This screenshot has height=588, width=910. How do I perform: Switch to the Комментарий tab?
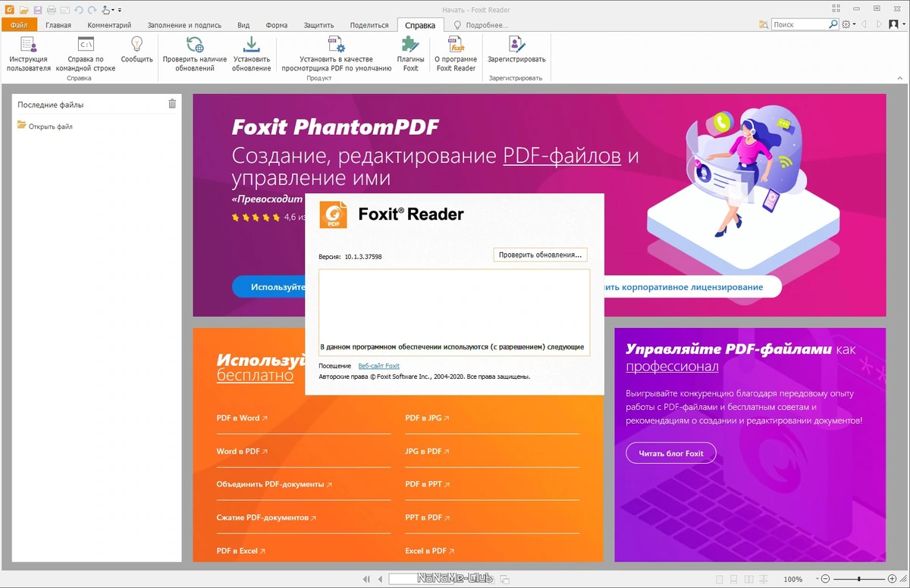point(109,25)
